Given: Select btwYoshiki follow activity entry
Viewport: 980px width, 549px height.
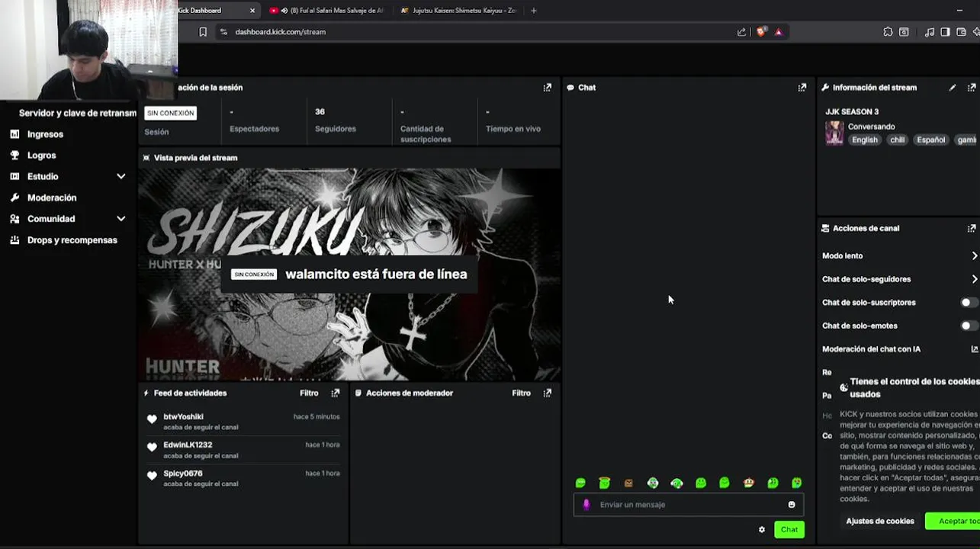Looking at the screenshot, I should (x=243, y=422).
